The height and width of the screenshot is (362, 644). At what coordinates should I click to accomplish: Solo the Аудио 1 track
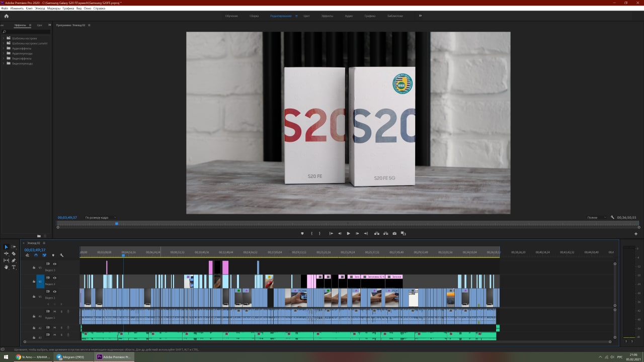pyautogui.click(x=61, y=312)
